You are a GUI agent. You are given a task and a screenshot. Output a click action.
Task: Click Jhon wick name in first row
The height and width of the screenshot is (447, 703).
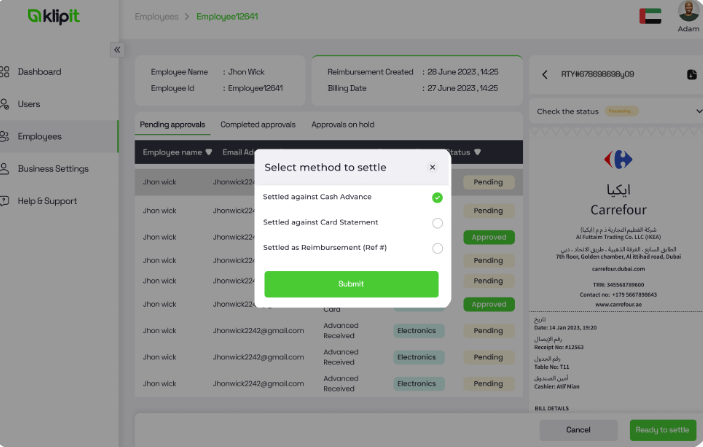click(x=160, y=182)
